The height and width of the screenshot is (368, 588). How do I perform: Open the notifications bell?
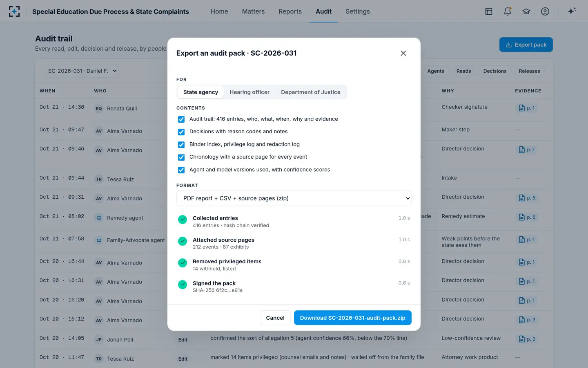point(508,11)
